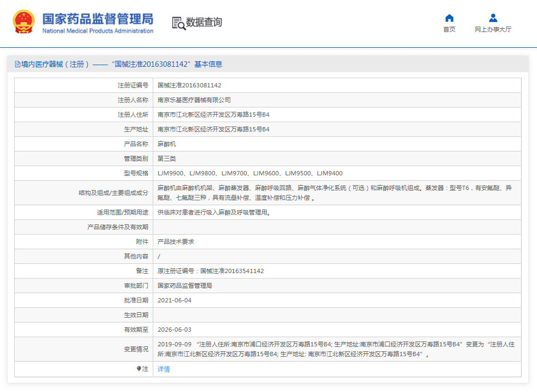The width and height of the screenshot is (537, 392).
Task: Open the 首页 text link
Action: 449,30
